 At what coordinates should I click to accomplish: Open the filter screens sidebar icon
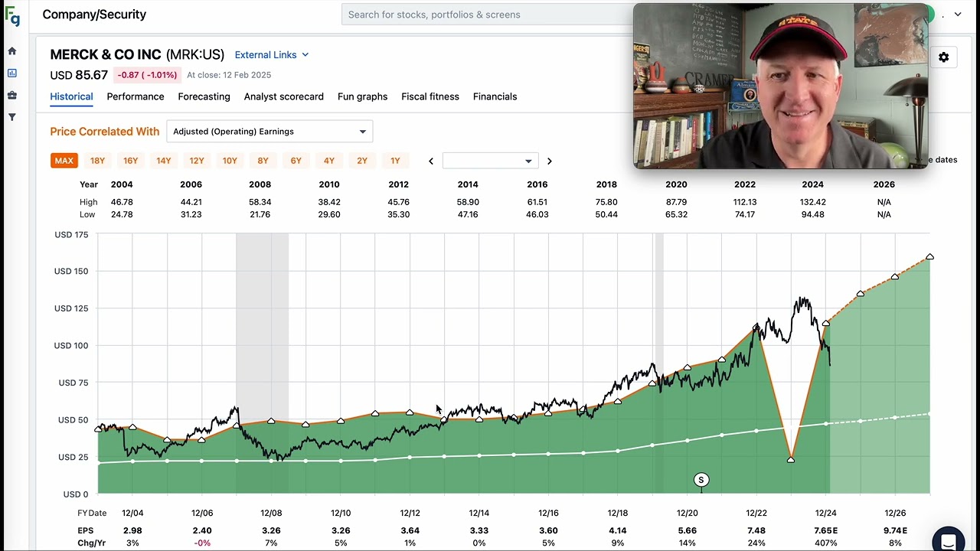pyautogui.click(x=12, y=117)
